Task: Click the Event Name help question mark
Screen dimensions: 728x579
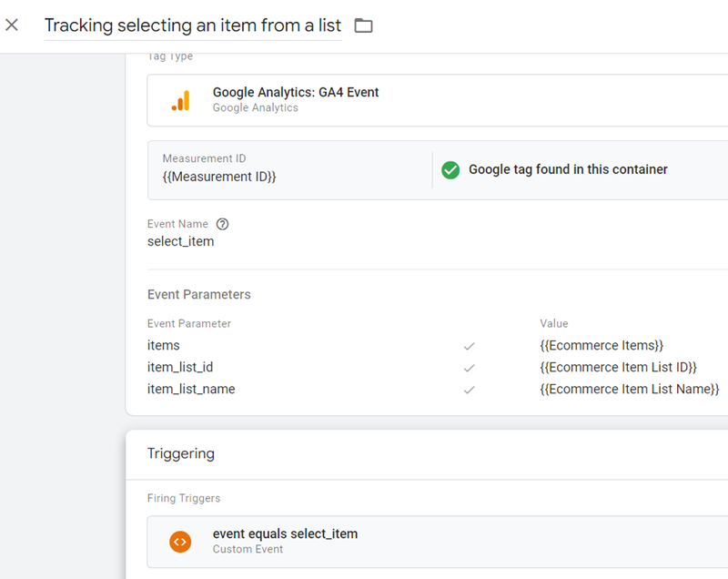Action: pyautogui.click(x=222, y=224)
